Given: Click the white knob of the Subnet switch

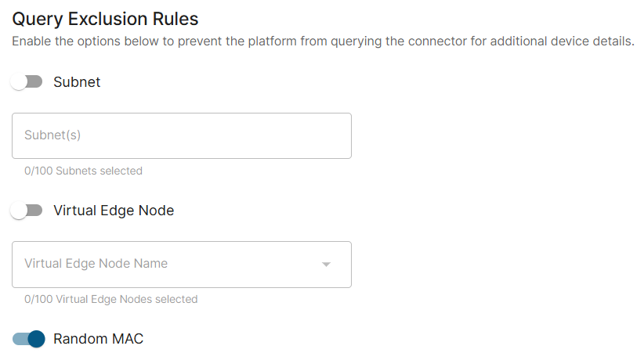Looking at the screenshot, I should click(x=19, y=81).
